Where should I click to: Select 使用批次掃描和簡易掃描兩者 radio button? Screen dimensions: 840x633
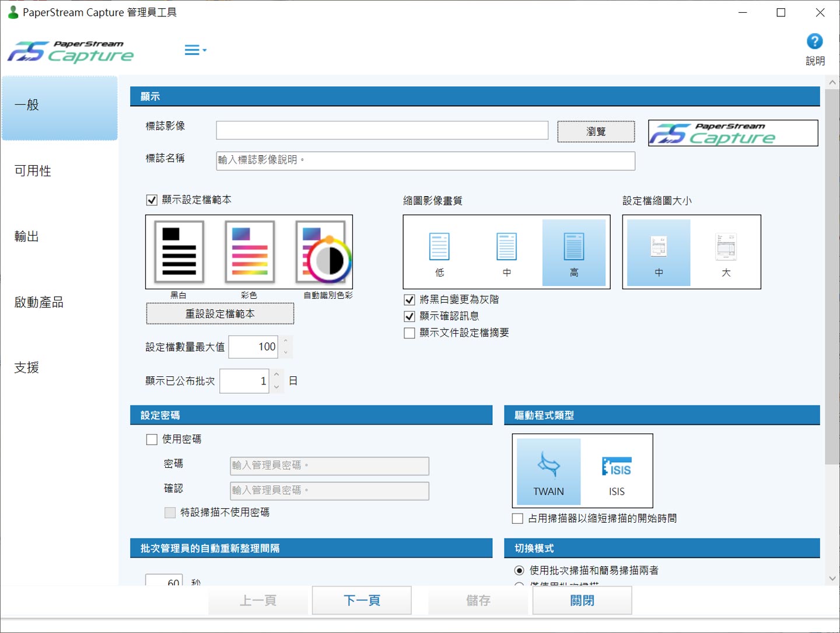pos(519,571)
